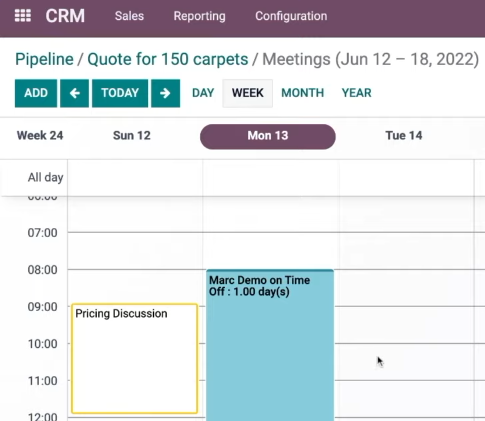The width and height of the screenshot is (485, 421).
Task: Select the Mon 13 day header
Action: 268,137
